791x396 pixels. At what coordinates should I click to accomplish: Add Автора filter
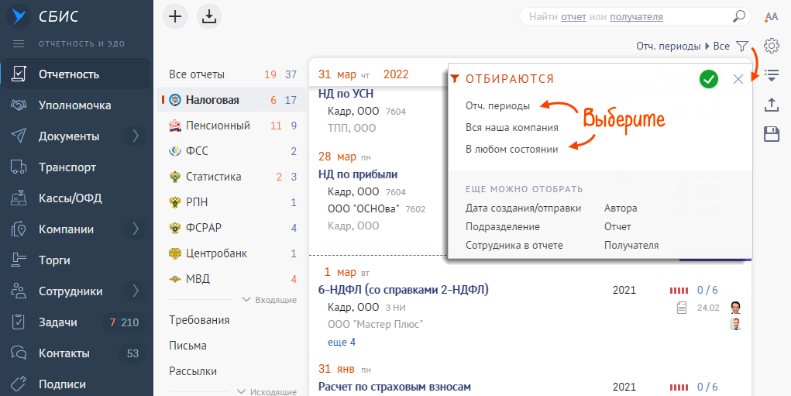click(x=620, y=208)
